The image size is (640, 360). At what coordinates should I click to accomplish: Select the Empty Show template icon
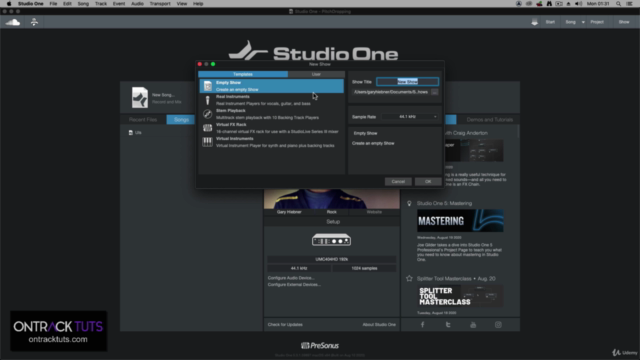tap(208, 86)
